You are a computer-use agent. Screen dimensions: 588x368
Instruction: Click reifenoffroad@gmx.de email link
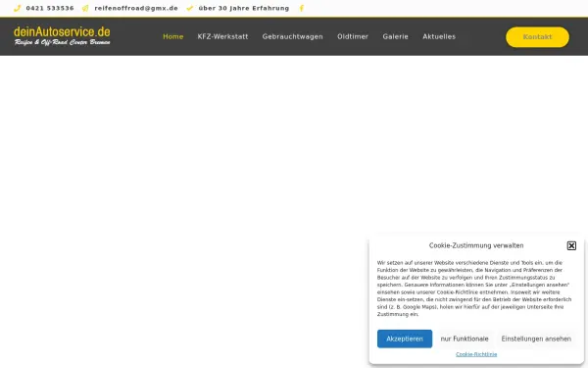coord(136,8)
